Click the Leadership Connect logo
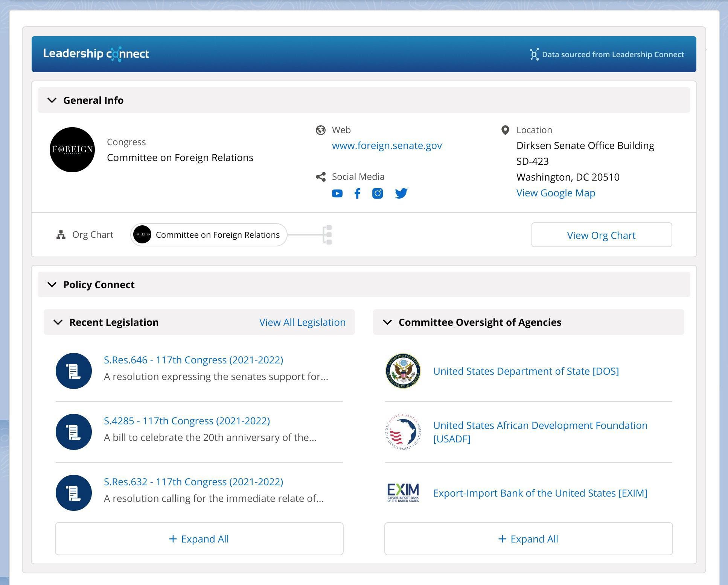The image size is (728, 585). [96, 54]
